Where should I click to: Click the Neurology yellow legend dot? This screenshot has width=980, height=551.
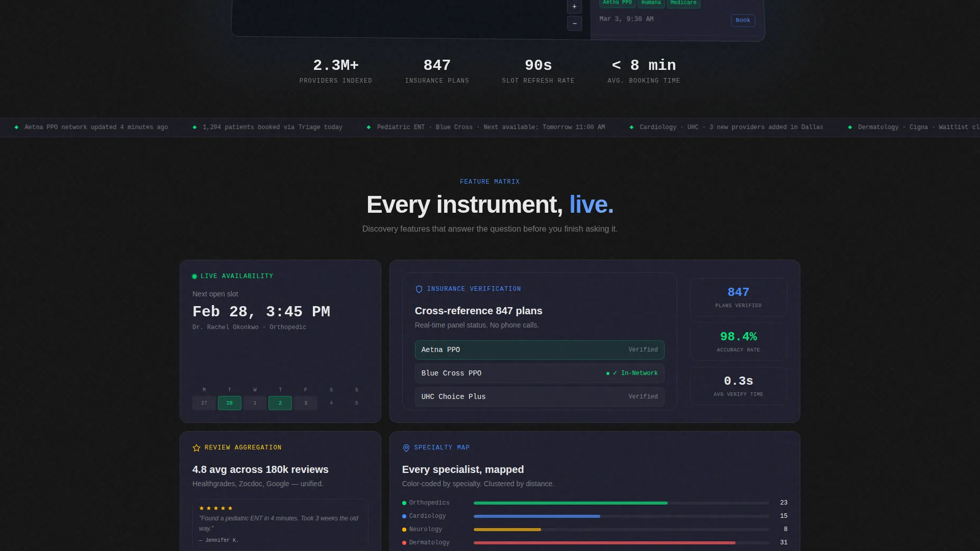click(x=404, y=530)
